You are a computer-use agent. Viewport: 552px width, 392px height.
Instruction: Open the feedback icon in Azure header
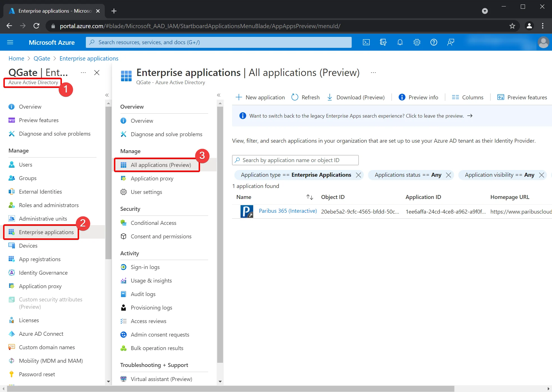click(450, 42)
